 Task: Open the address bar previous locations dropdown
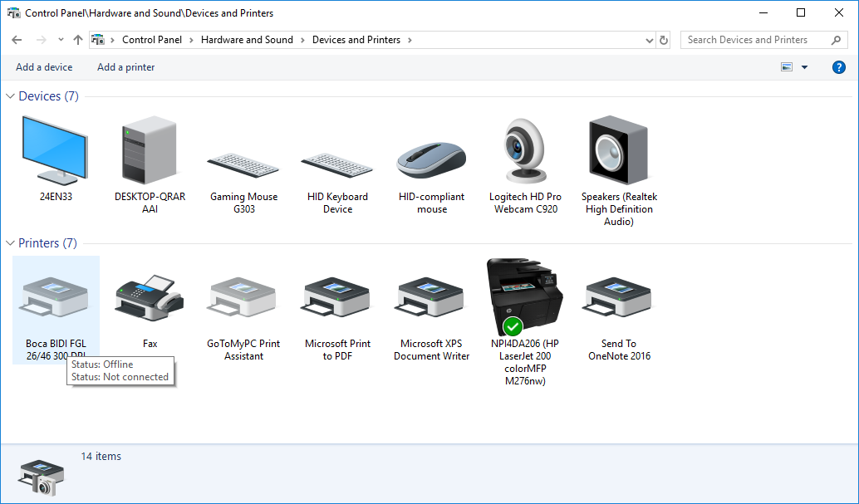tap(649, 40)
